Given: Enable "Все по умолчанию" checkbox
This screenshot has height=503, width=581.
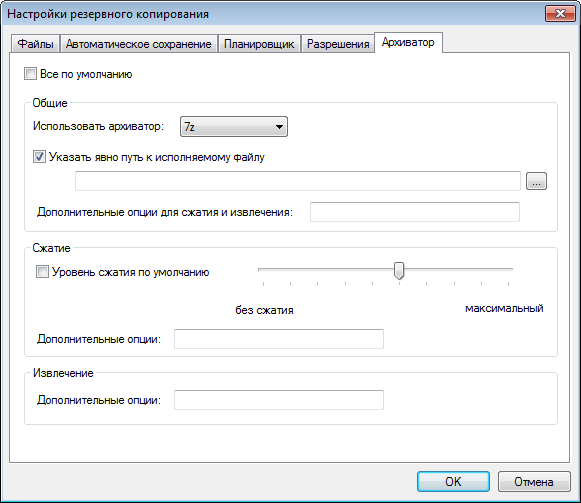Looking at the screenshot, I should pos(30,74).
